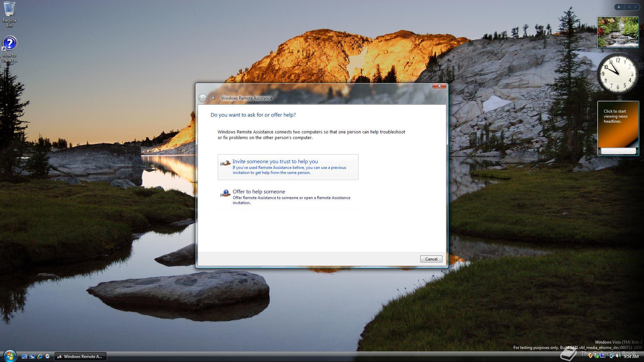
Task: Click the news headlines feed gadget
Action: coord(618,128)
